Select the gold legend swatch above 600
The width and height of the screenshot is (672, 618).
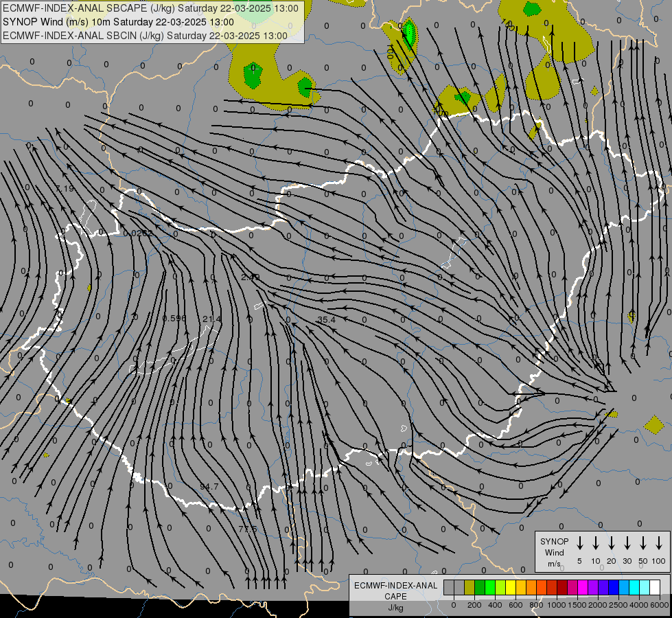pyautogui.click(x=521, y=588)
